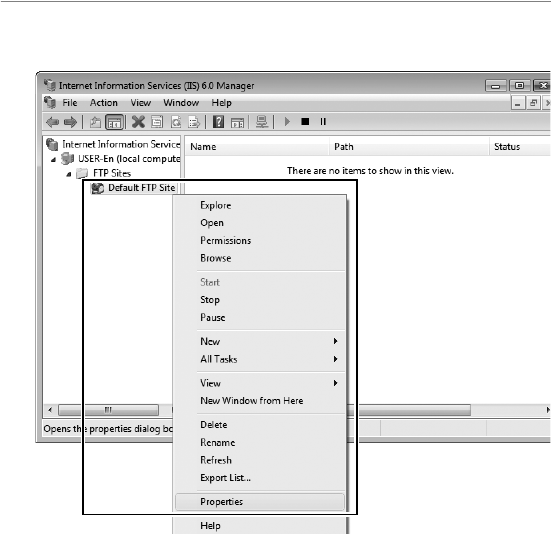Click the Name column header

(257, 146)
